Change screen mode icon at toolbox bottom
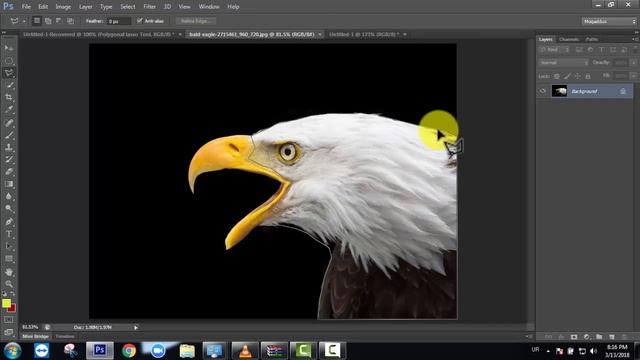This screenshot has height=360, width=640. pos(9,332)
